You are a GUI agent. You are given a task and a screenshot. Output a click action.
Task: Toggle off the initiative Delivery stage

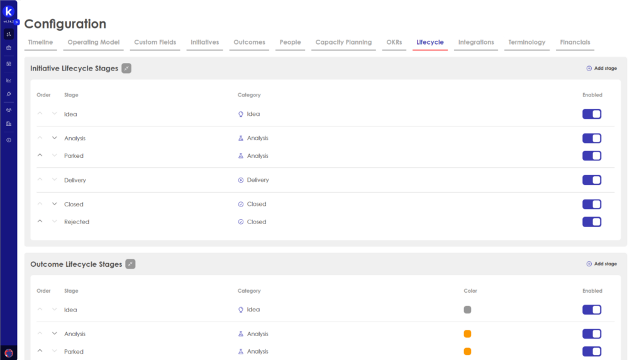[591, 180]
